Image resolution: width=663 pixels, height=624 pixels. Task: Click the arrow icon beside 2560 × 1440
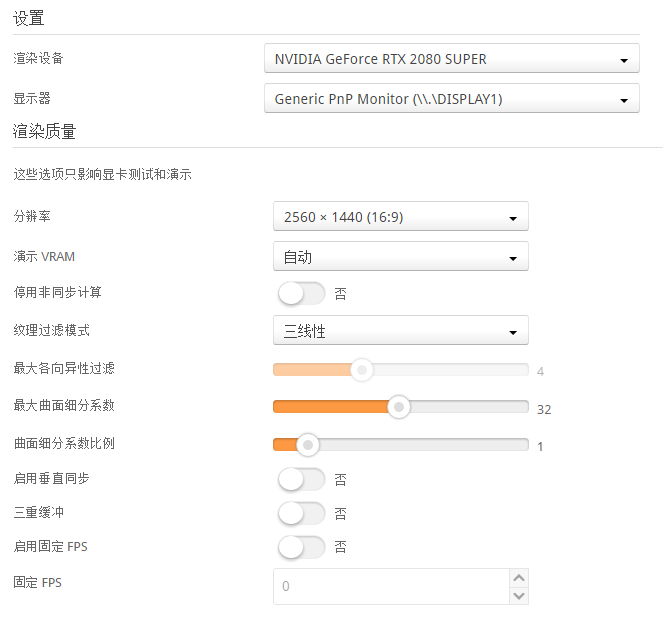pyautogui.click(x=512, y=218)
